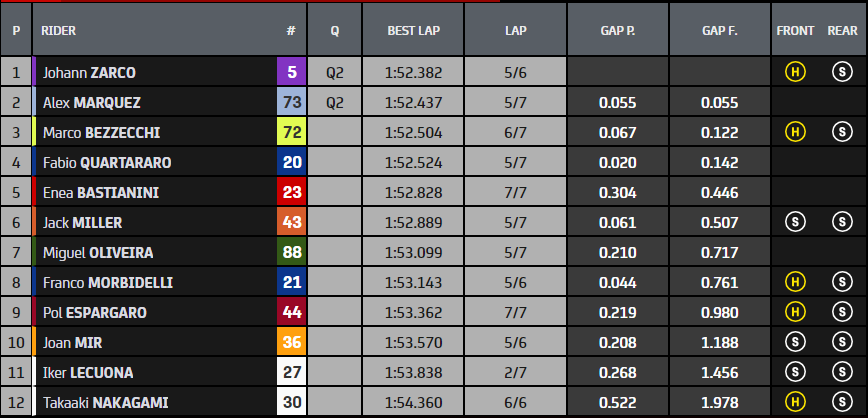Click Bezzecchi's hard front tyre icon
This screenshot has height=418, width=868.
tap(796, 132)
